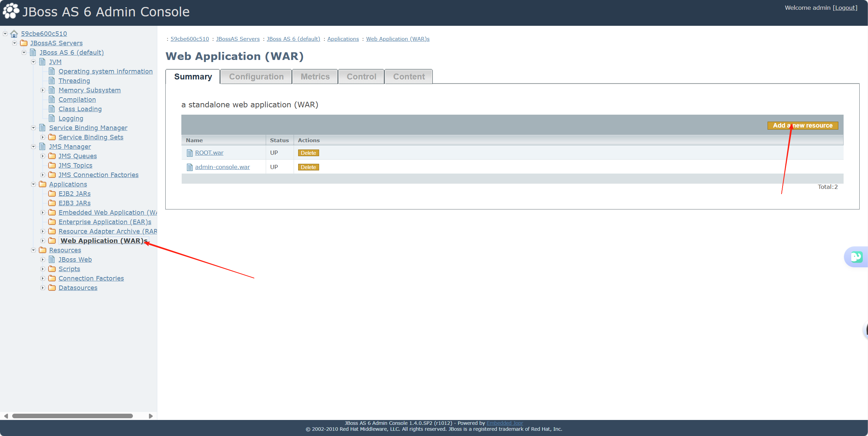The width and height of the screenshot is (868, 436).
Task: Click the folder icon beside JMS Queues
Action: tap(52, 156)
